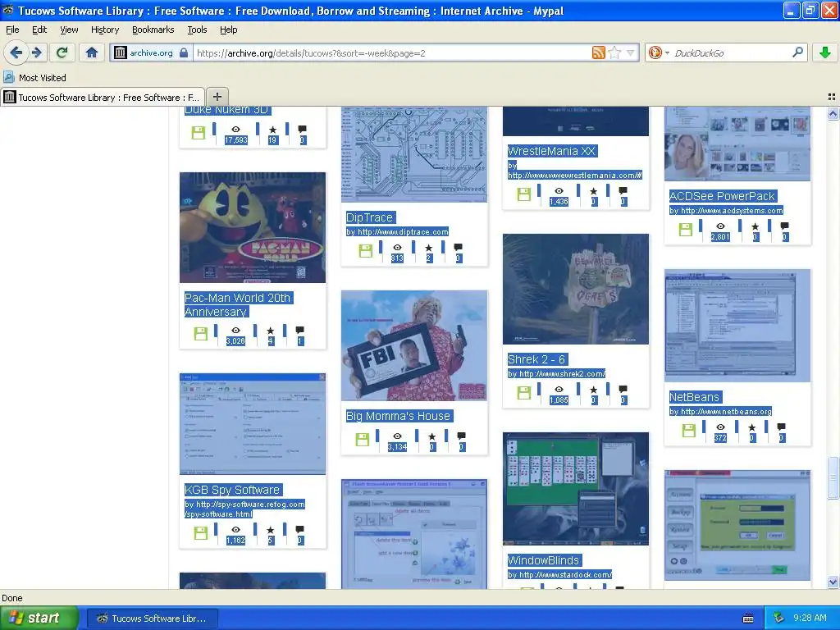Open the ACDSee PowerPack link
The height and width of the screenshot is (630, 840).
point(722,196)
